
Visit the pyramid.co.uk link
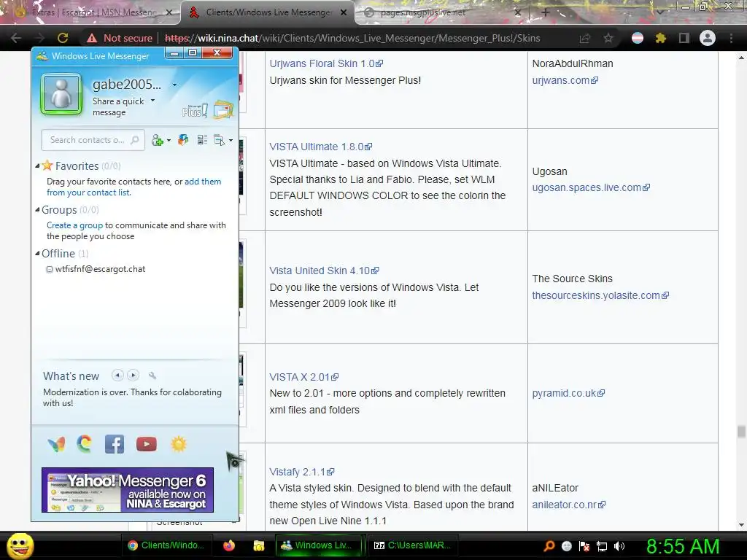(x=568, y=393)
